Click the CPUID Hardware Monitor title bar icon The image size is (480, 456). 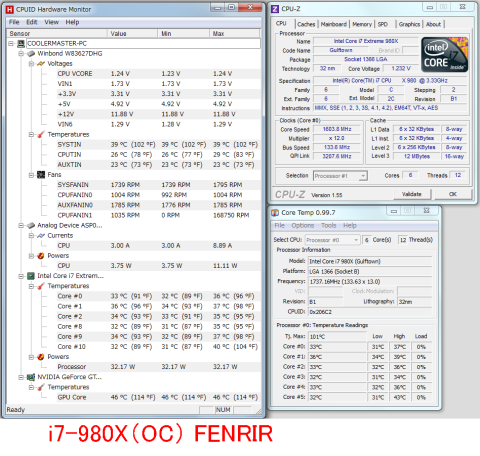tap(10, 10)
